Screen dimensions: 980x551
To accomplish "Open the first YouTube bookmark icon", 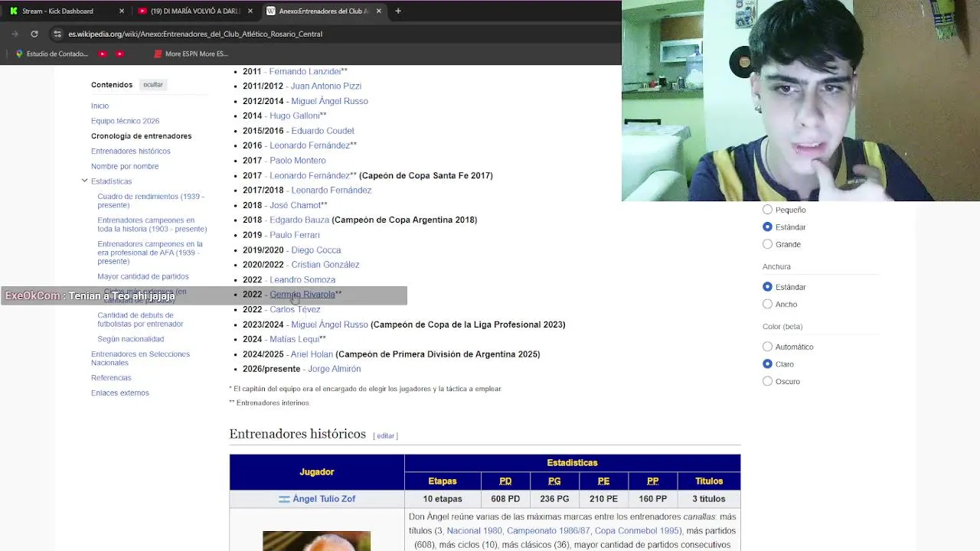I will pos(103,54).
